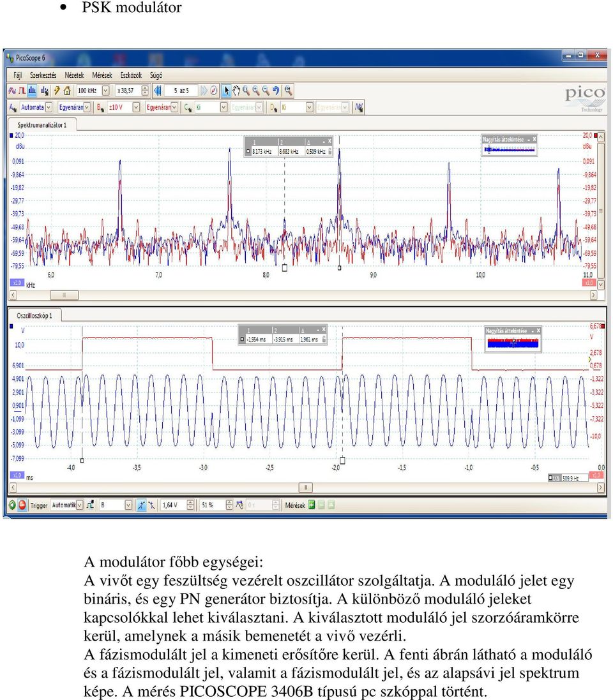Close the oscilloscope Nagyítás áttekintése overview
The height and width of the screenshot is (700, 613).
[538, 331]
